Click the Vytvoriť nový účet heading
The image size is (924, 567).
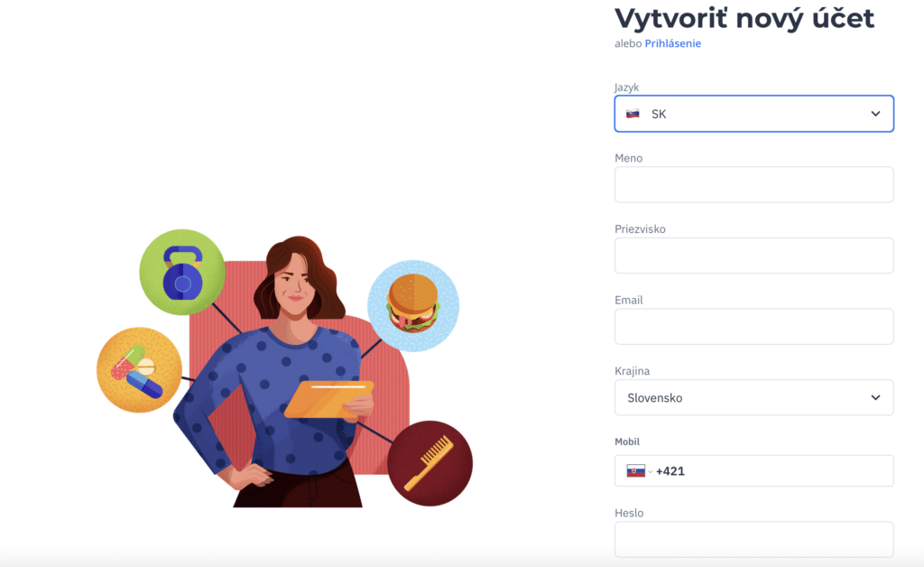click(744, 19)
